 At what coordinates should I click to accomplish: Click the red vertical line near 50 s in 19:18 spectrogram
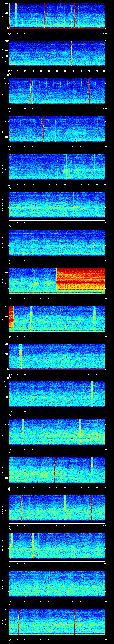(89, 91)
